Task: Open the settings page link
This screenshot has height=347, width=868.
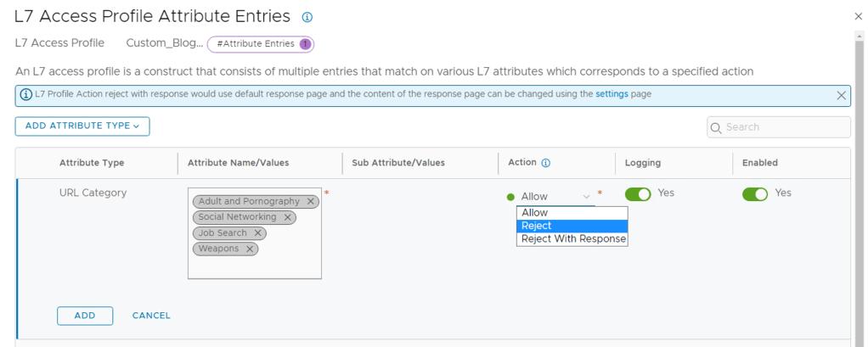Action: (x=612, y=94)
